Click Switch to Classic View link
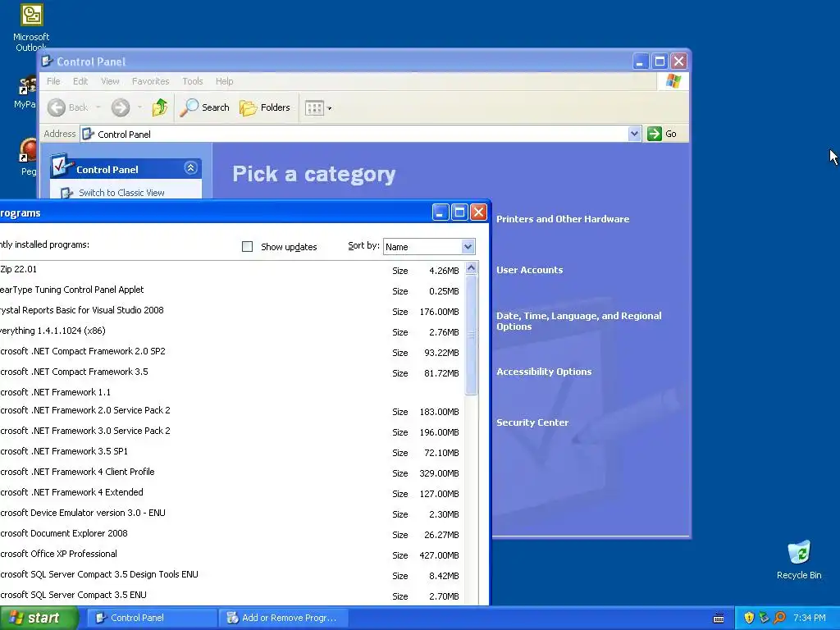The image size is (840, 630). [121, 193]
